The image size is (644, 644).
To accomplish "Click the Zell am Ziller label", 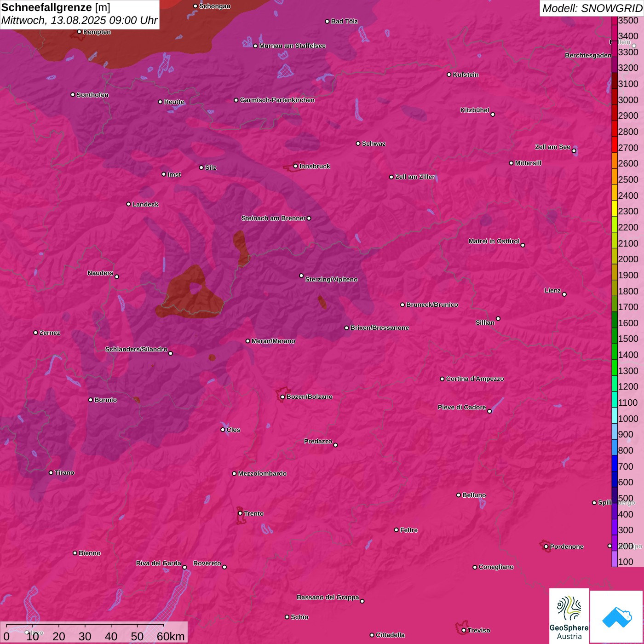I will 415,177.
